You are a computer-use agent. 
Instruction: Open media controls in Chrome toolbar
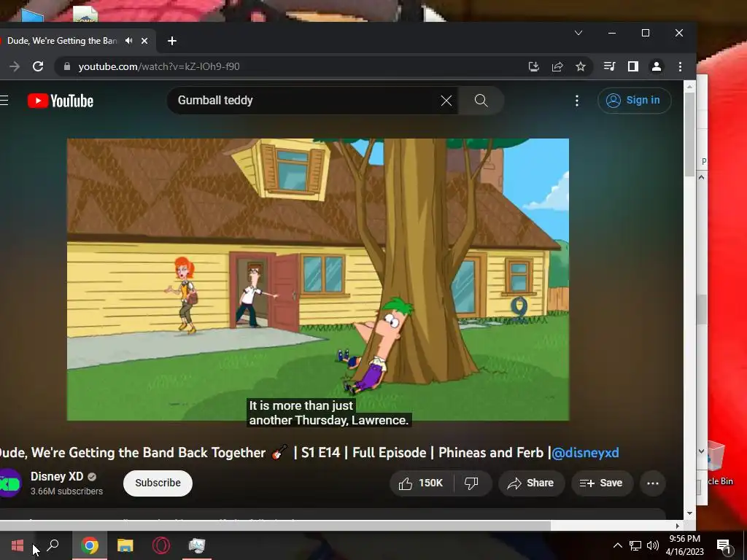[x=609, y=66]
